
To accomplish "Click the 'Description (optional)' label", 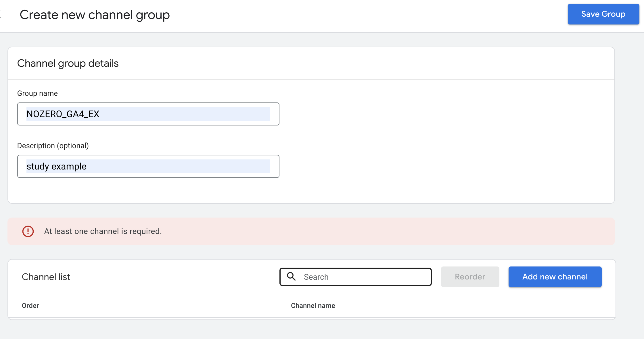I will (53, 146).
